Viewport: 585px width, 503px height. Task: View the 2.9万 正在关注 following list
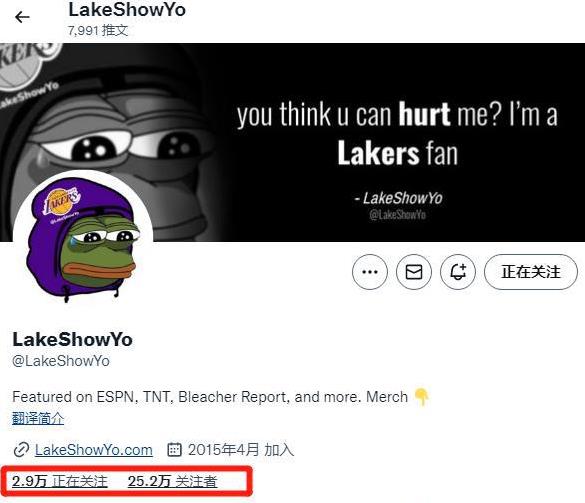coord(60,481)
